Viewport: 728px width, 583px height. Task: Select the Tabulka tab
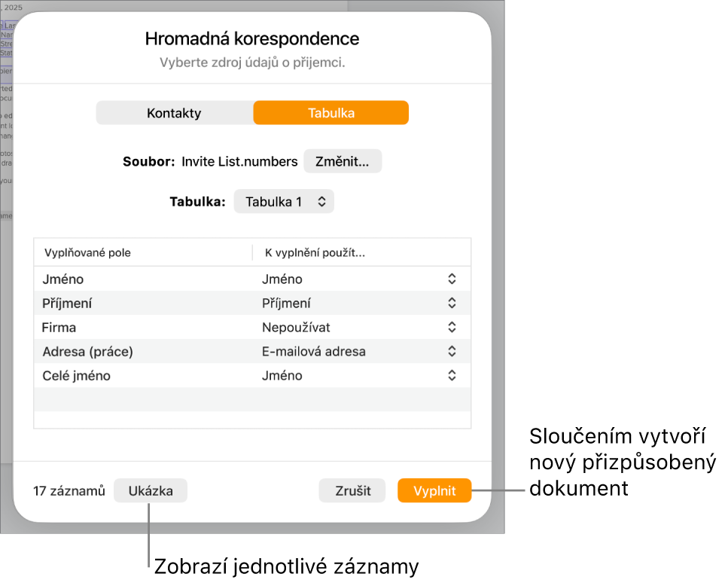[331, 113]
